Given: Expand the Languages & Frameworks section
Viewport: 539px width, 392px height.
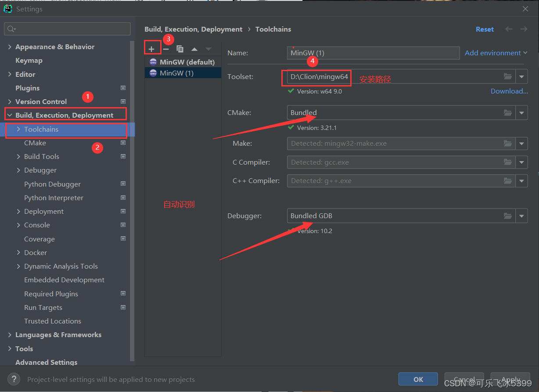Looking at the screenshot, I should (x=10, y=335).
